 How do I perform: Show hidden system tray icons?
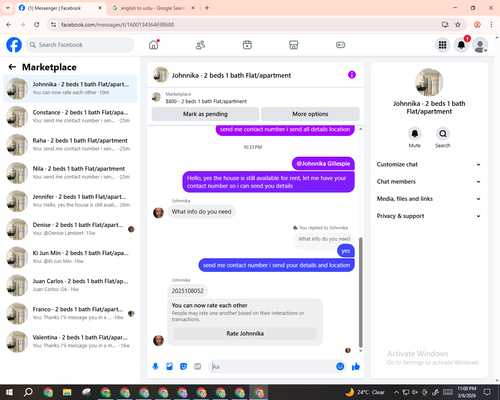[396, 392]
